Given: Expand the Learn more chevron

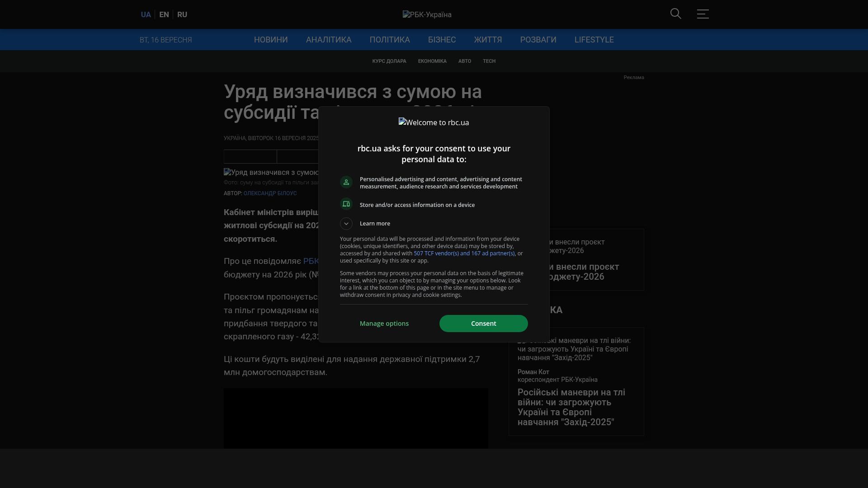Looking at the screenshot, I should [x=346, y=224].
